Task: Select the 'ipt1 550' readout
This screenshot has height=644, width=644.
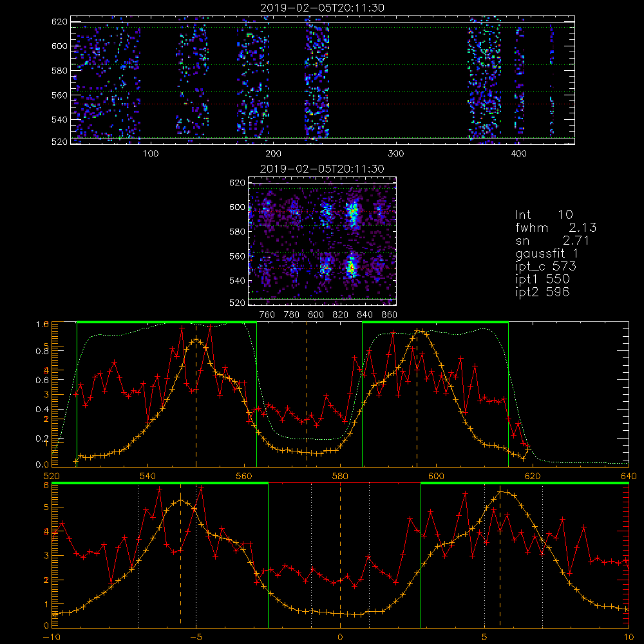Action: (x=542, y=279)
